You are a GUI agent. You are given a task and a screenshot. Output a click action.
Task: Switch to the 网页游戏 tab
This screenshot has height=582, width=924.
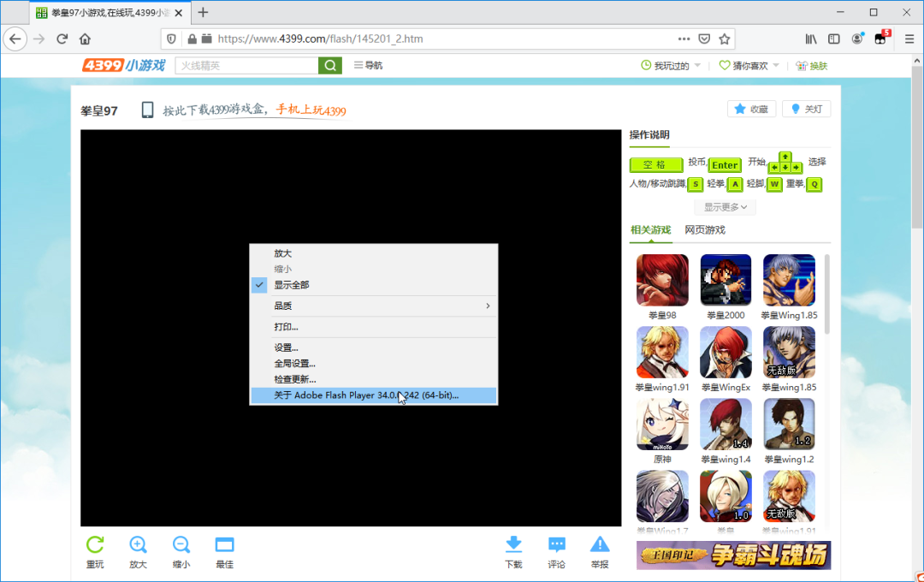point(705,230)
